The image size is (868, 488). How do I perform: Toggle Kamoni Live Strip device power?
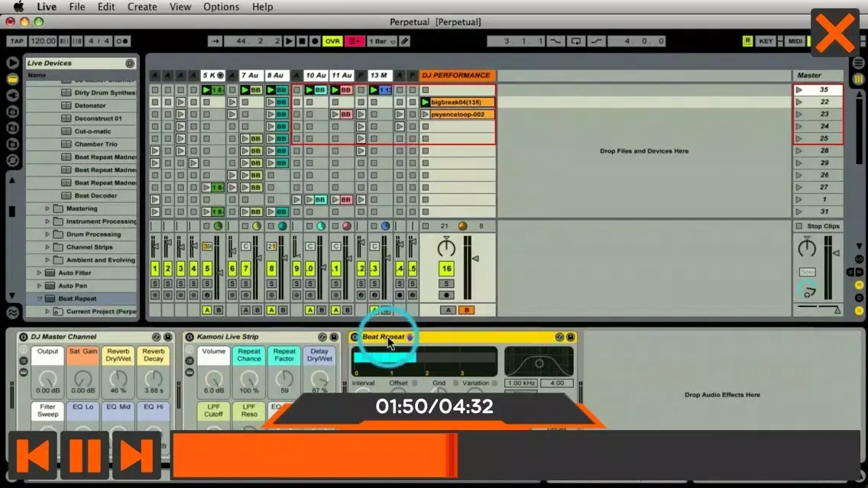click(x=189, y=337)
